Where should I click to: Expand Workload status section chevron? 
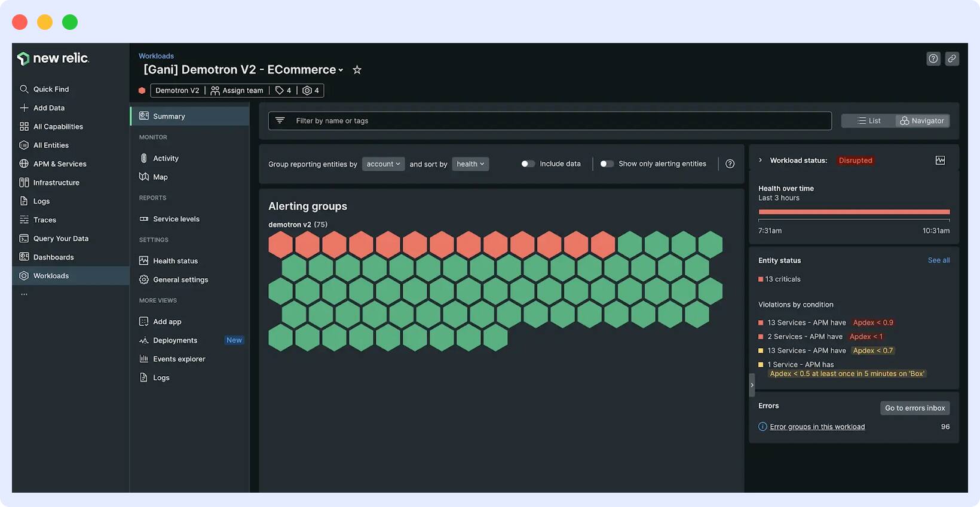[760, 160]
